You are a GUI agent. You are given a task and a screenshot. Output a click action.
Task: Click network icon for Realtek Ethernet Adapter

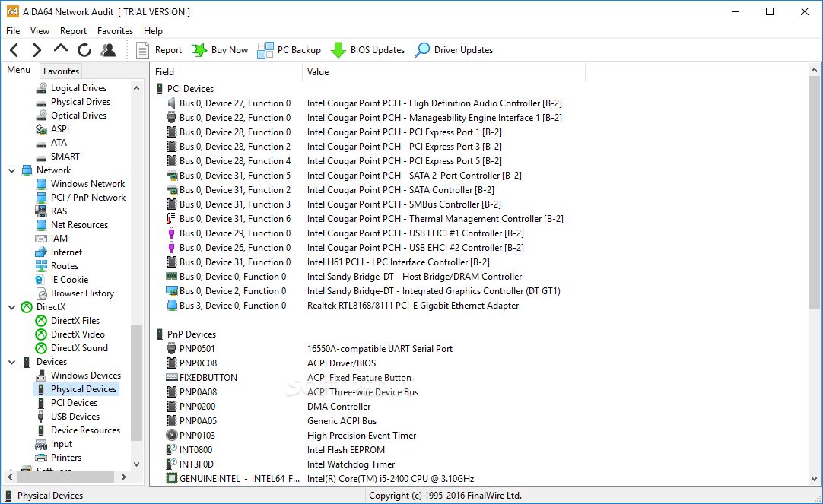coord(172,306)
